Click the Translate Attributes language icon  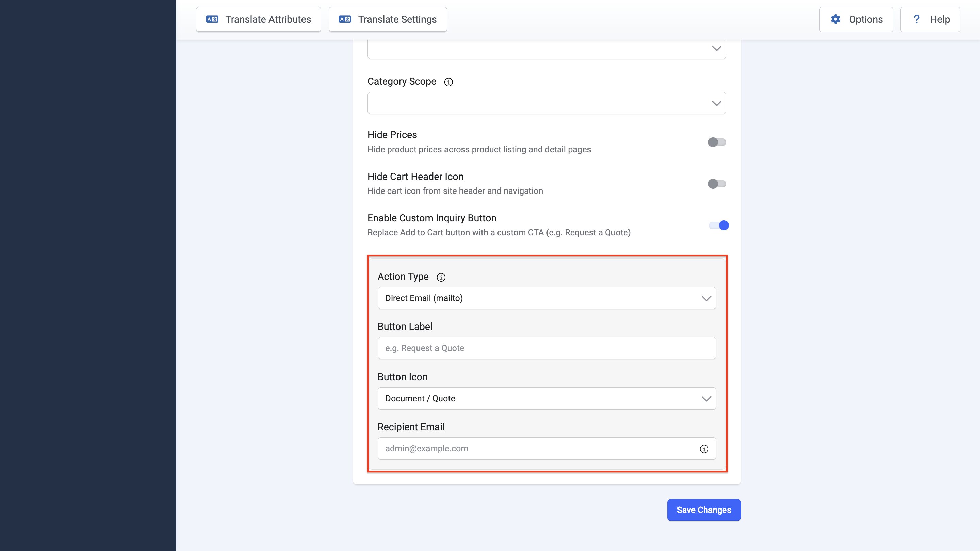point(212,19)
